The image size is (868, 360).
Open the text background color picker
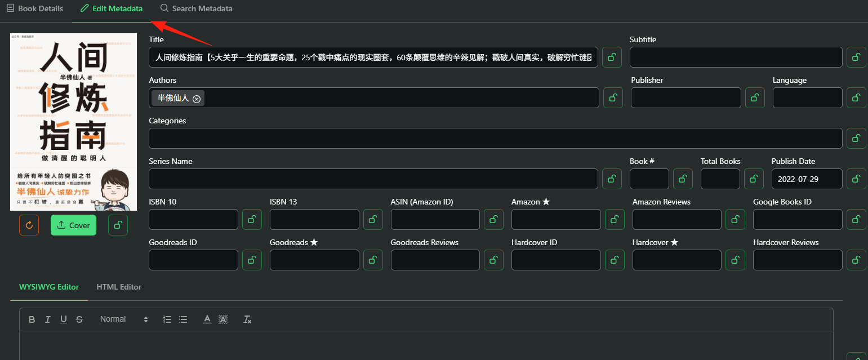223,319
